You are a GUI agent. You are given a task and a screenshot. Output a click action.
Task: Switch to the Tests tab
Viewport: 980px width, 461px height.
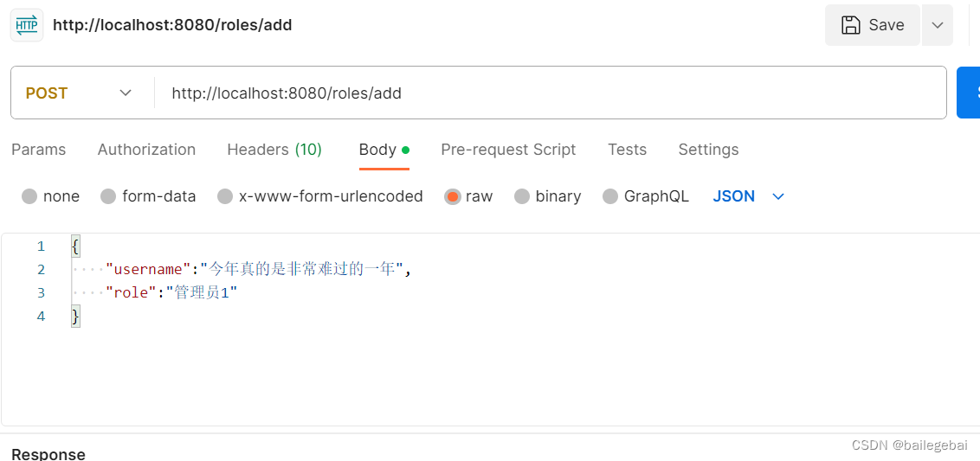[627, 150]
